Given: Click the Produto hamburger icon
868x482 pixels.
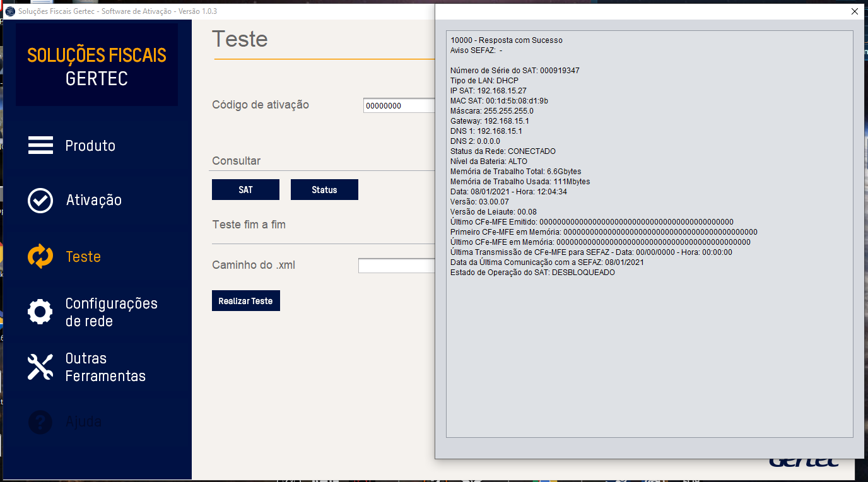Looking at the screenshot, I should tap(40, 145).
